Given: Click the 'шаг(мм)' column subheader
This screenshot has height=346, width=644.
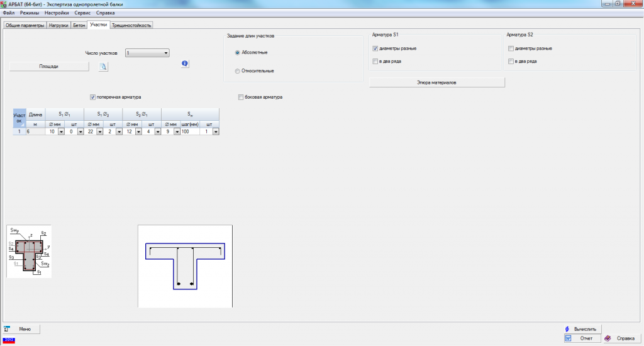Looking at the screenshot, I should 190,124.
